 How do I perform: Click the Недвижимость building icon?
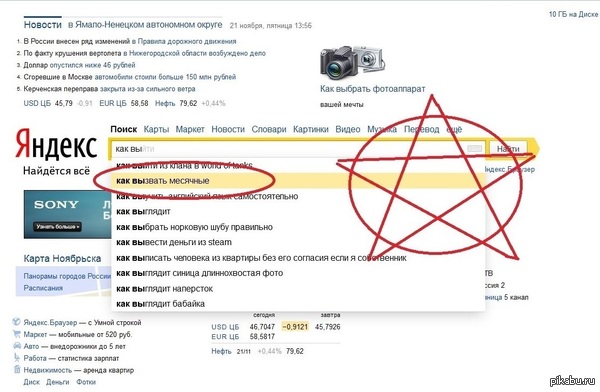16,369
